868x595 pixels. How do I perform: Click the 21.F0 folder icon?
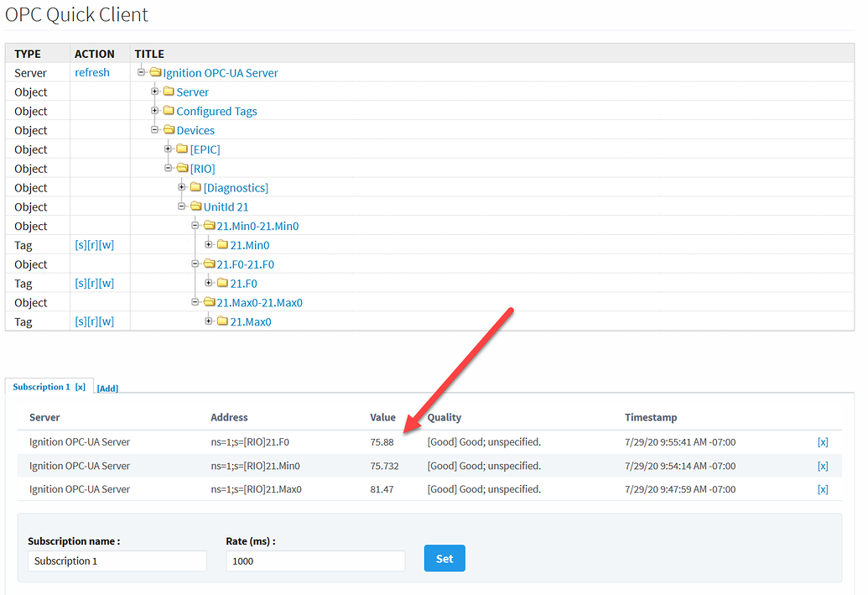[223, 283]
